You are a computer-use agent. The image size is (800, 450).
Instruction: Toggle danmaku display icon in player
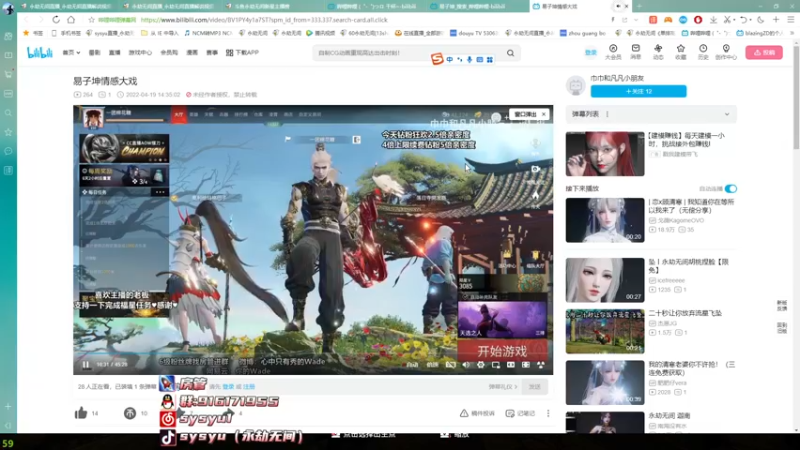[x=451, y=364]
